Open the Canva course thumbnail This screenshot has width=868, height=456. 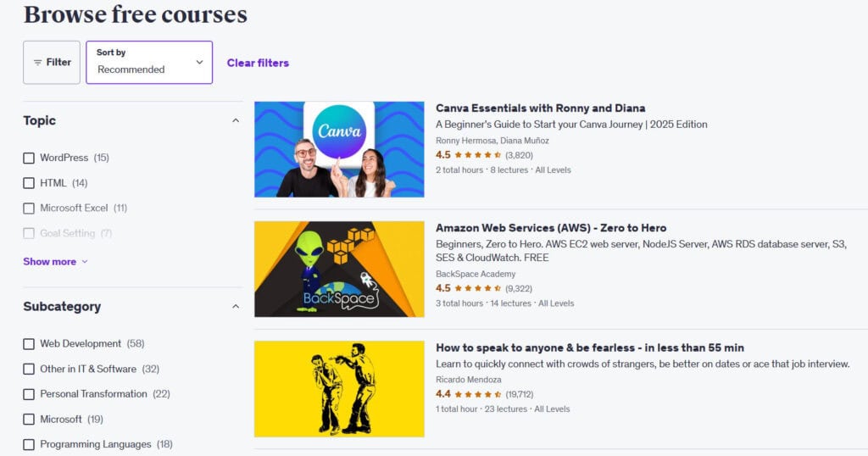click(339, 149)
